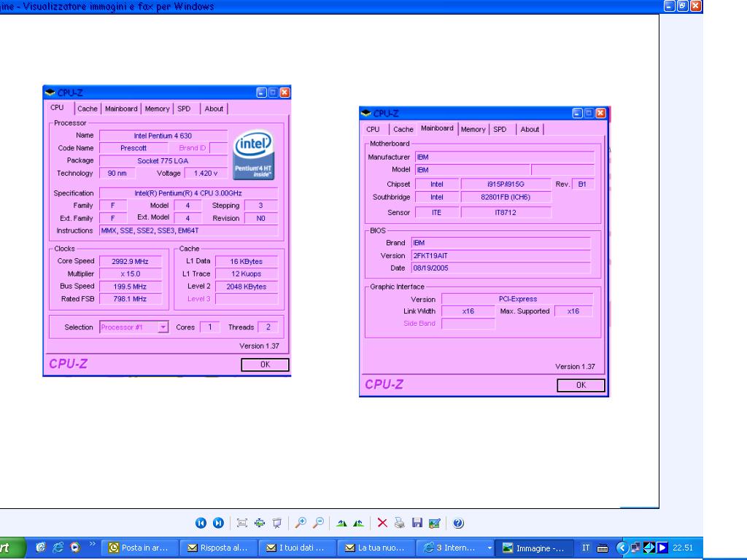Click the network computers tray icon
Screen dimensions: 747x560
(x=635, y=548)
